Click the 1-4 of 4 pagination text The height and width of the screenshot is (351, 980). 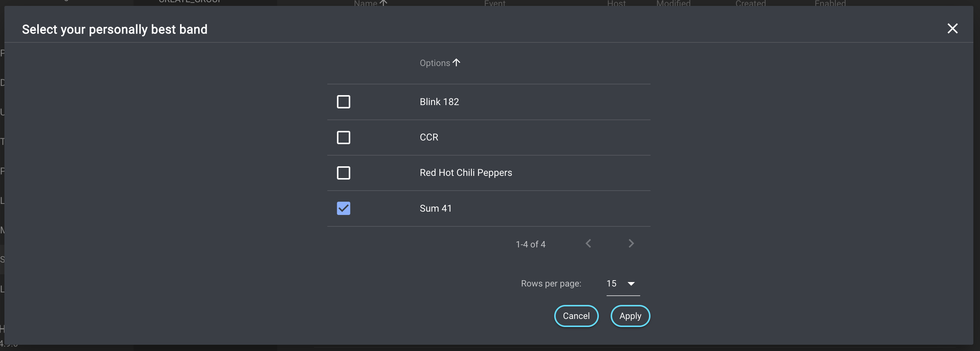(530, 244)
